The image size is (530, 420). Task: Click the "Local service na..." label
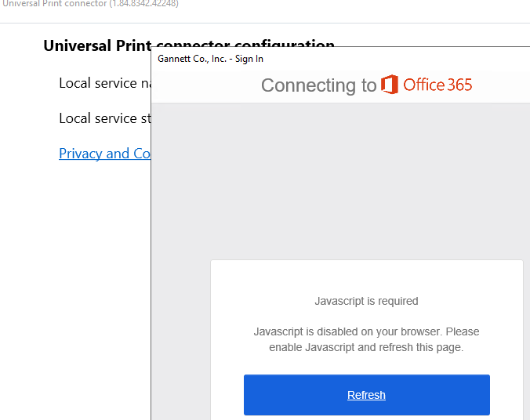(105, 83)
